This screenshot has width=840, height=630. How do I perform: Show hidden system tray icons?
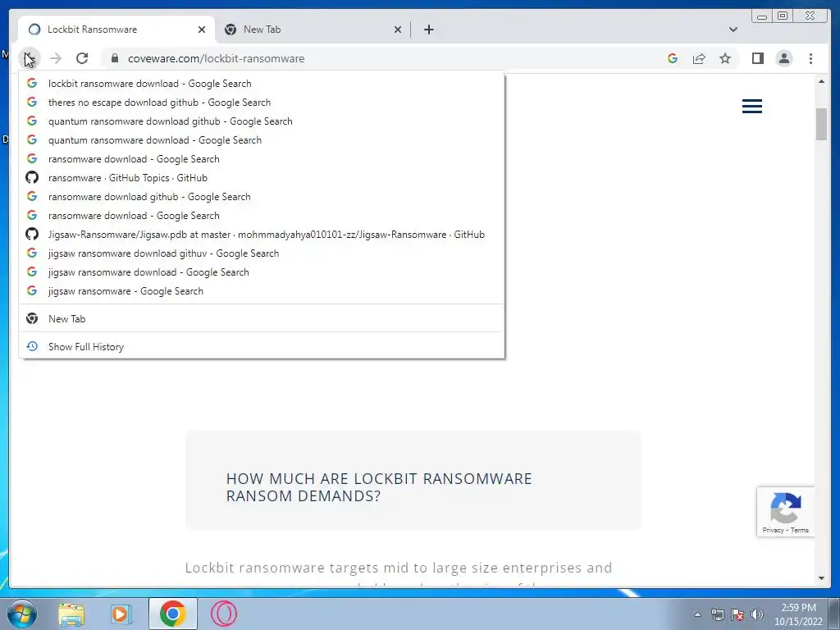point(697,614)
